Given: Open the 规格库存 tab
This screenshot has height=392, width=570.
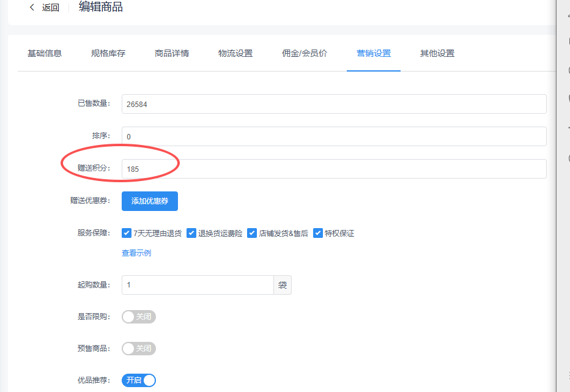Looking at the screenshot, I should pos(108,53).
